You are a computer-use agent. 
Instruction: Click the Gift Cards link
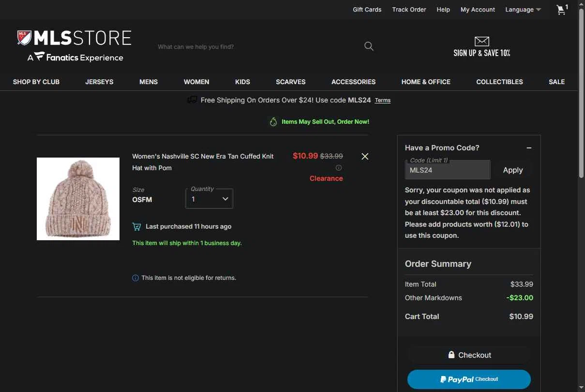click(367, 10)
